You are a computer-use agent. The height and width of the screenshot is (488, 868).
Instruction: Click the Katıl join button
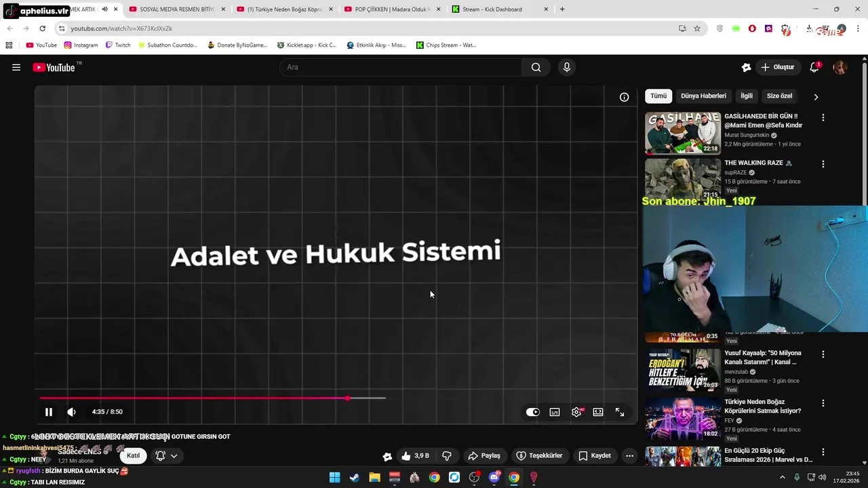click(134, 455)
